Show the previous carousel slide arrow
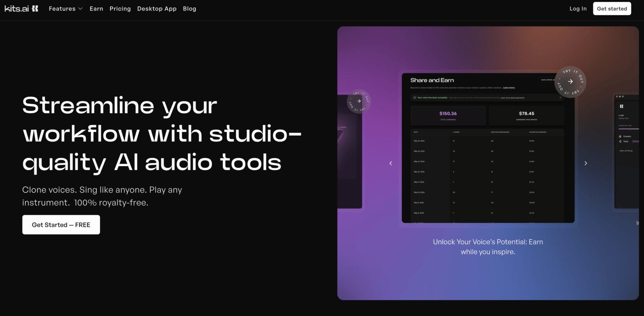644x316 pixels. (391, 163)
